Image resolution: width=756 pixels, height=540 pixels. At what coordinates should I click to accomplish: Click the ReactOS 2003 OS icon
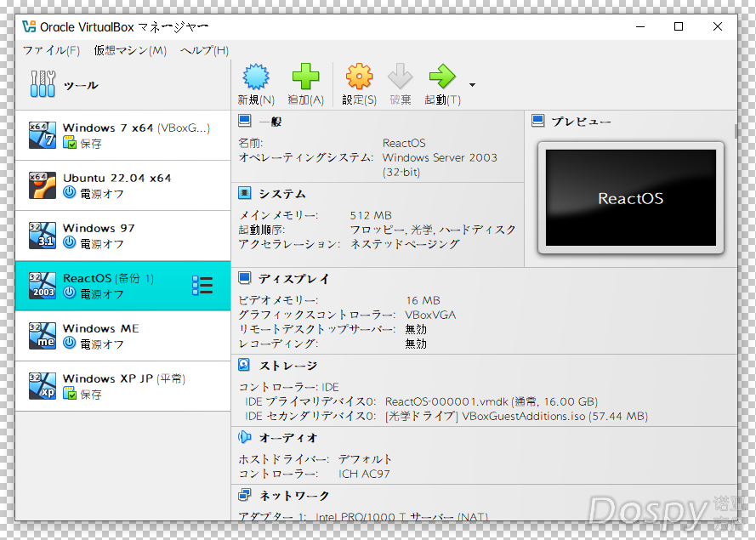pyautogui.click(x=43, y=286)
